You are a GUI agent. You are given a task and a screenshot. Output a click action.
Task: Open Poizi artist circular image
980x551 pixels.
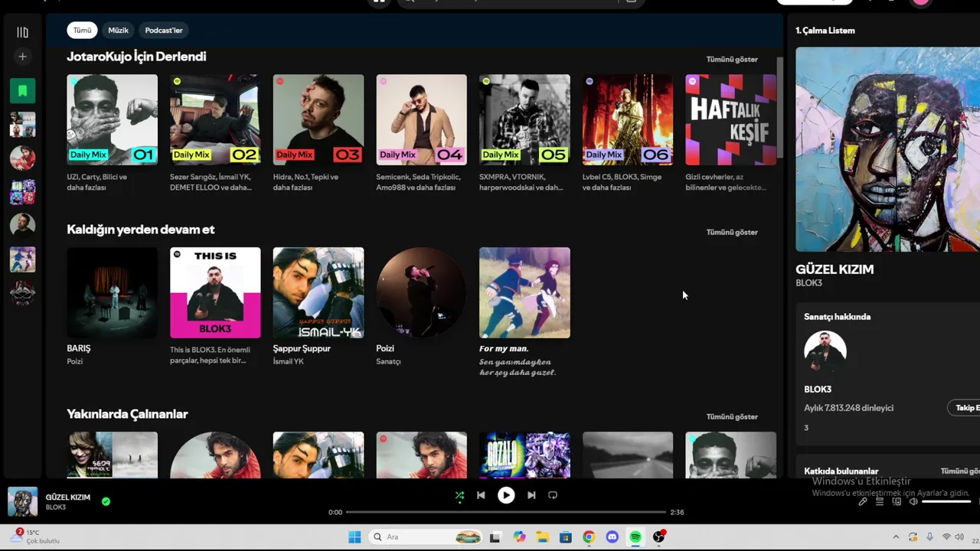click(421, 292)
